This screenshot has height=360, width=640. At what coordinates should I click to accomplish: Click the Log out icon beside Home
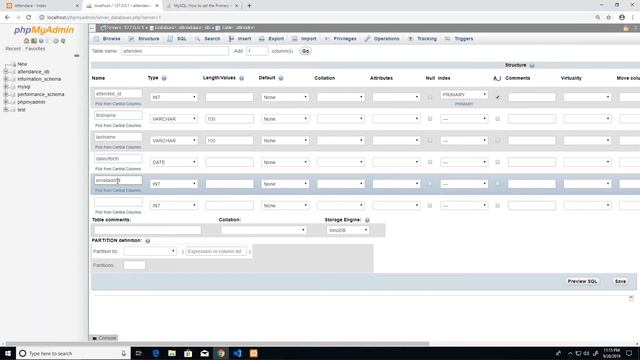[34, 41]
